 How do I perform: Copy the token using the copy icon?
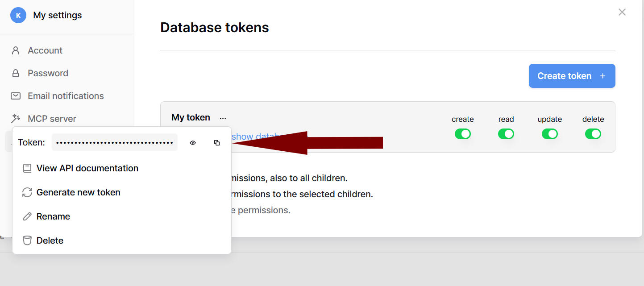tap(217, 143)
